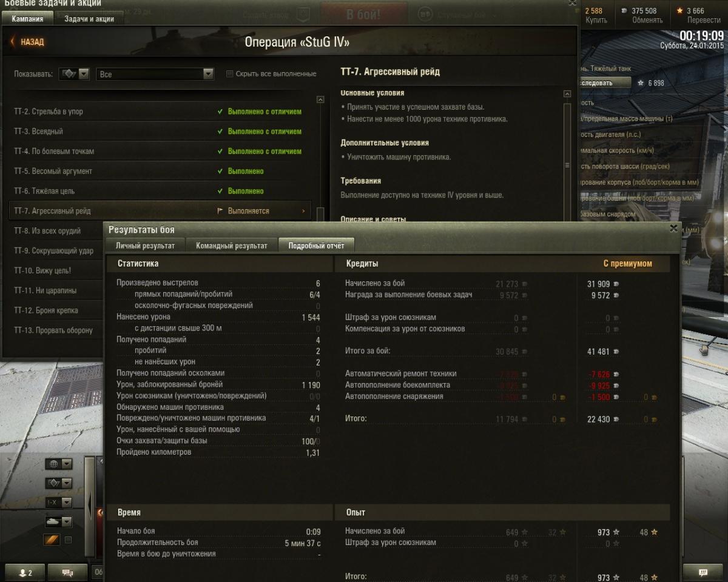The image size is (728, 582).
Task: Open the tier I-X filter dropdown
Action: coord(59,503)
